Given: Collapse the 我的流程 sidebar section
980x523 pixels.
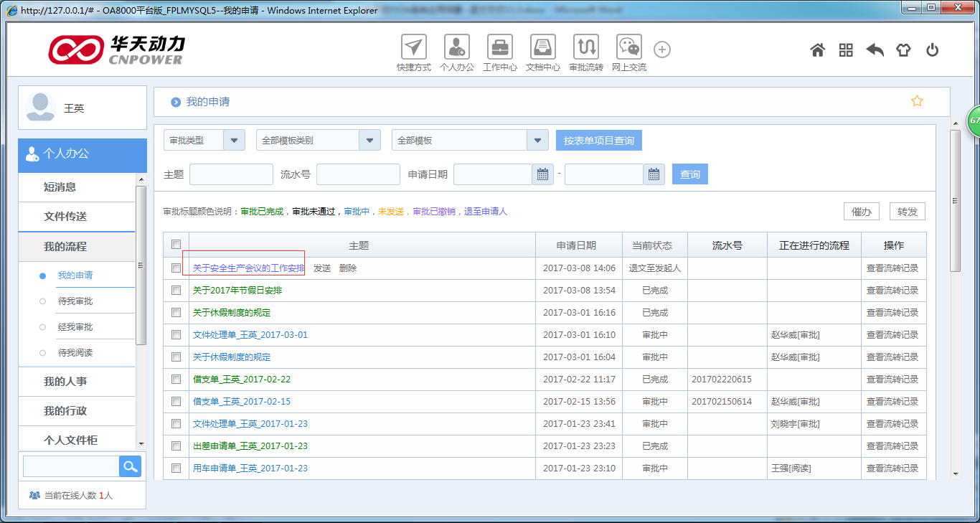Looking at the screenshot, I should point(77,247).
